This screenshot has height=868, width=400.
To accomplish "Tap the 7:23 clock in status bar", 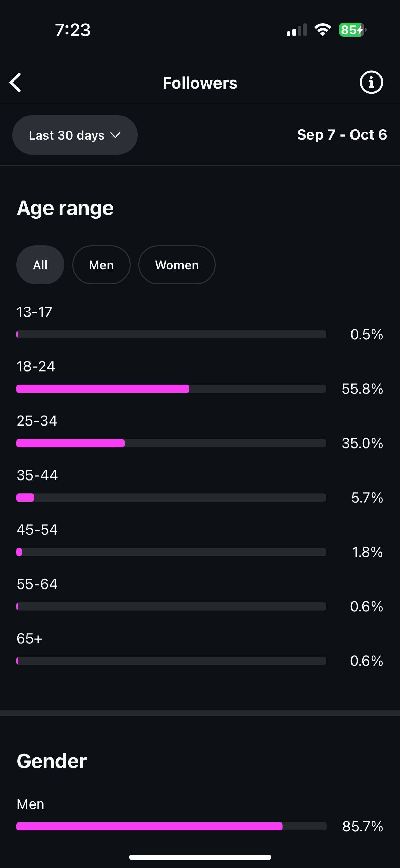I will (73, 30).
